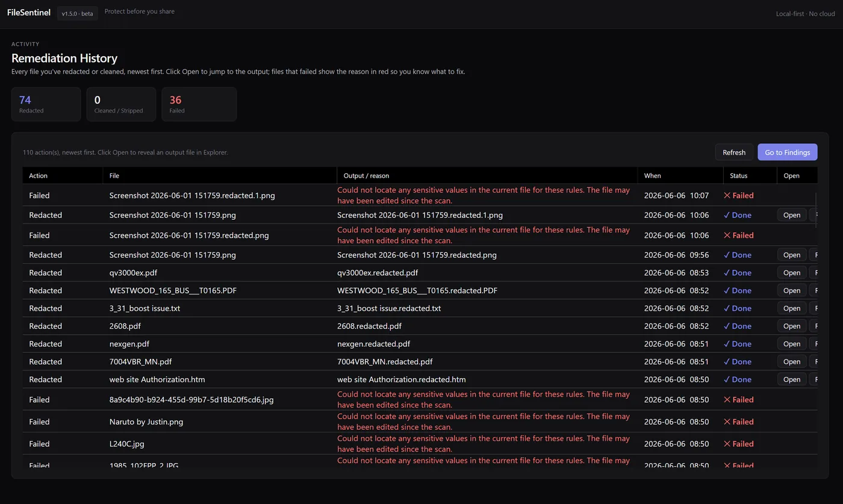Open output for WESTWOOD_165_BUS___T0165.PDF
The width and height of the screenshot is (843, 504).
(792, 290)
